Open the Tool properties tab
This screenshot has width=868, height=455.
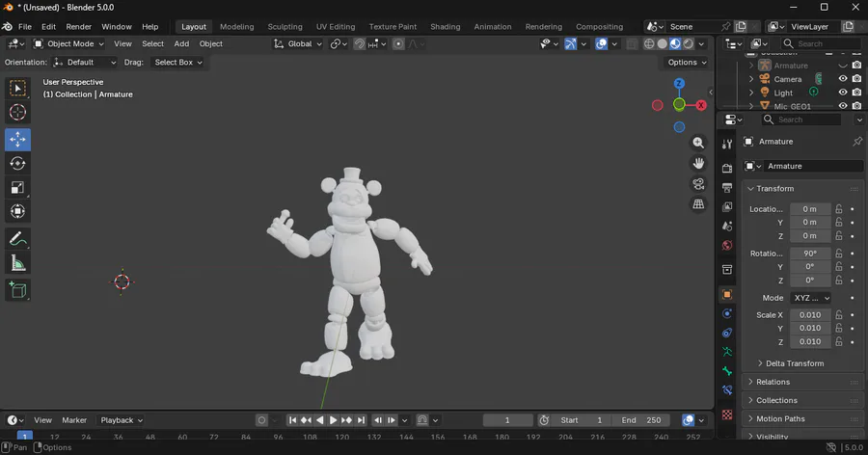click(727, 144)
